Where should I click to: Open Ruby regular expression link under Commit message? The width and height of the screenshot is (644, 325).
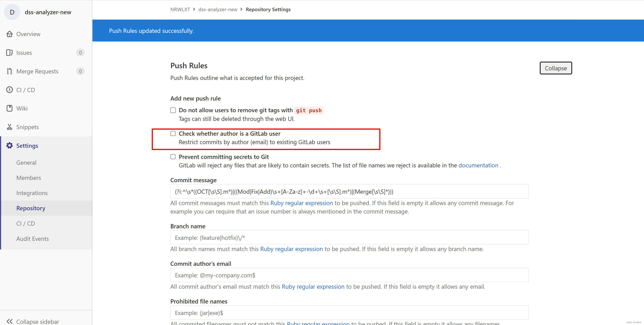(302, 203)
